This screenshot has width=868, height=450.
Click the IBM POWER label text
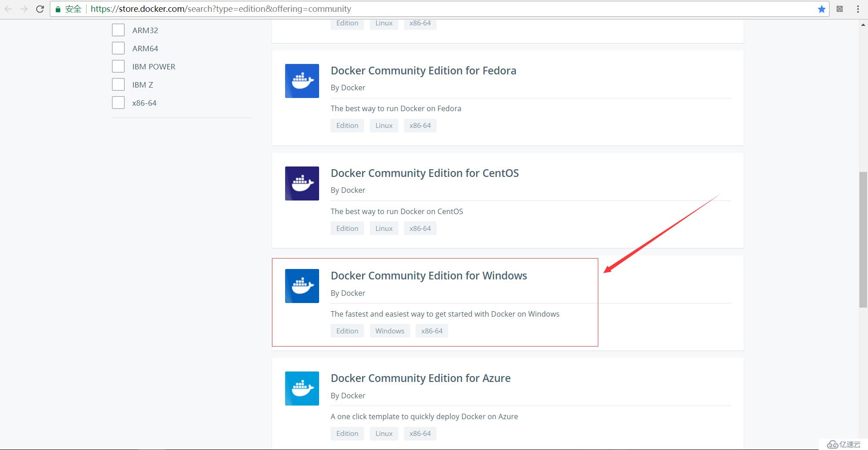click(154, 67)
